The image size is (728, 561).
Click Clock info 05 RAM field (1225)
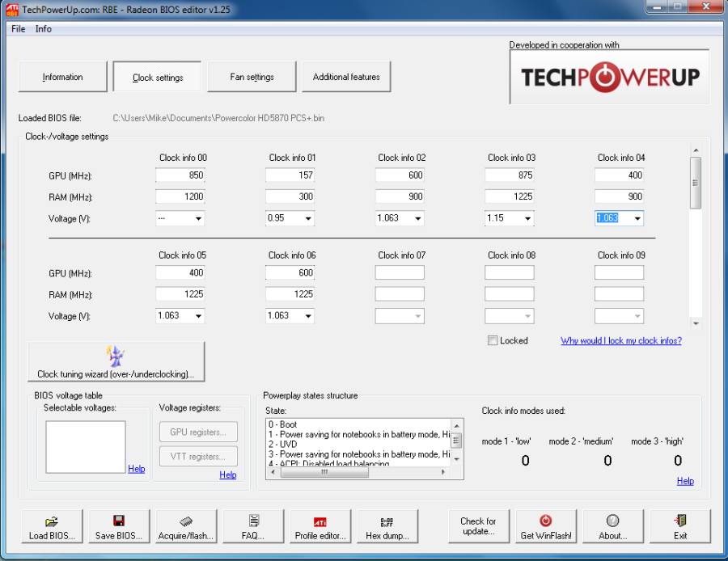[180, 294]
